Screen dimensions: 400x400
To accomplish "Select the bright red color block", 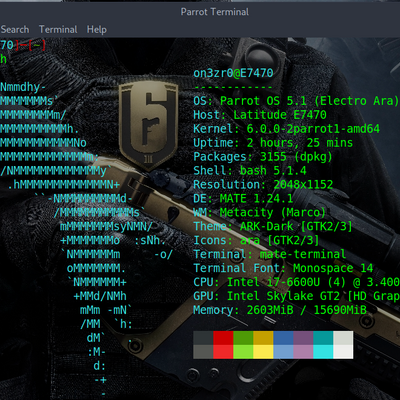I will (223, 352).
